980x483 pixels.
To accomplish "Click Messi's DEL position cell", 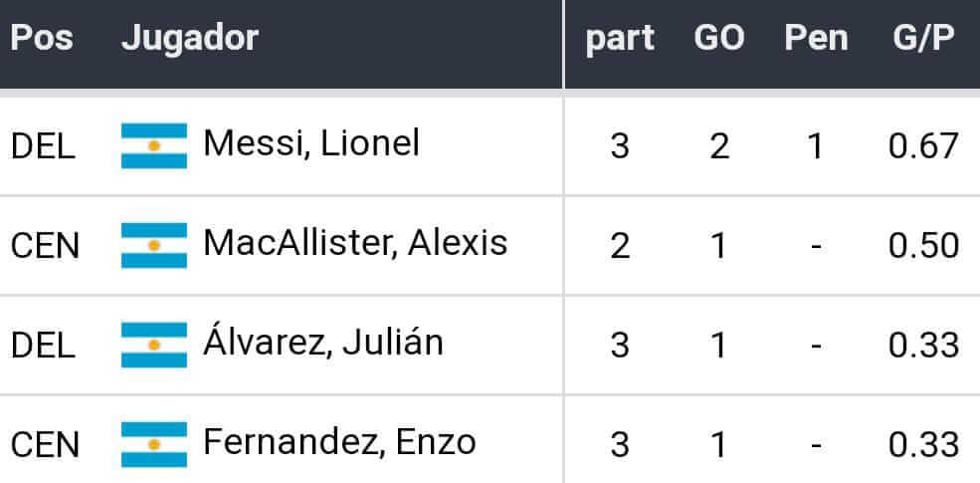I will [43, 146].
